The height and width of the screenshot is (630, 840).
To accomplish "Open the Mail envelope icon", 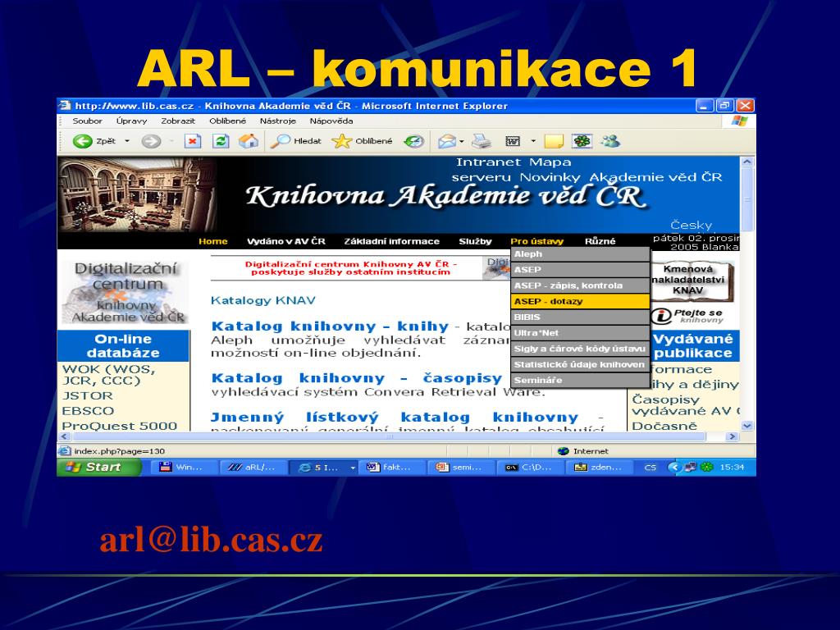I will (x=447, y=141).
